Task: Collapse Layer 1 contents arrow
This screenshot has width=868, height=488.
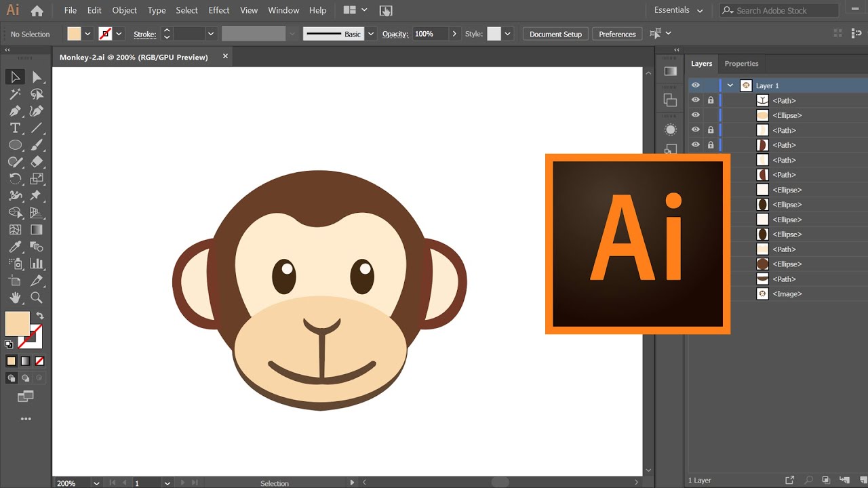Action: pos(730,85)
